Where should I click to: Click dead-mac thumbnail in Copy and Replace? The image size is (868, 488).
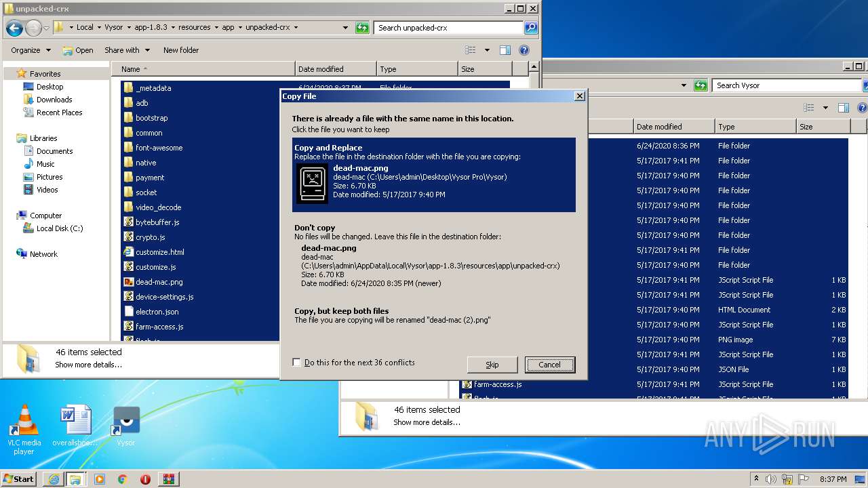click(312, 183)
